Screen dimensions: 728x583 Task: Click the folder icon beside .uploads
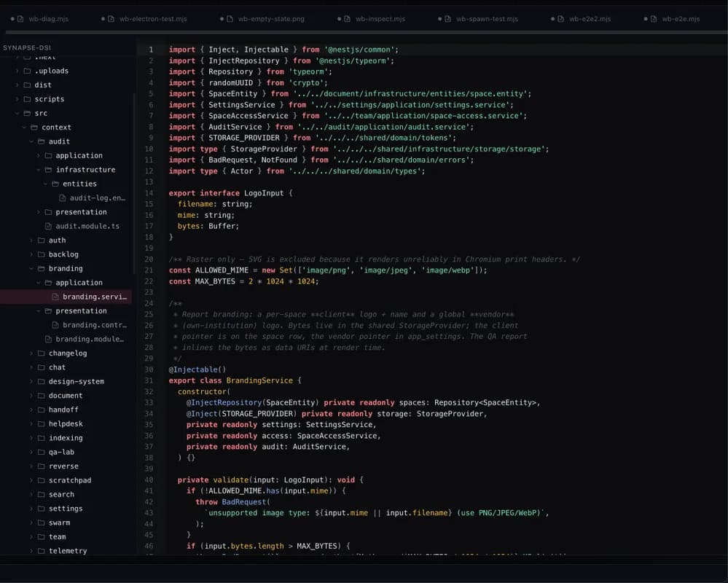(28, 71)
